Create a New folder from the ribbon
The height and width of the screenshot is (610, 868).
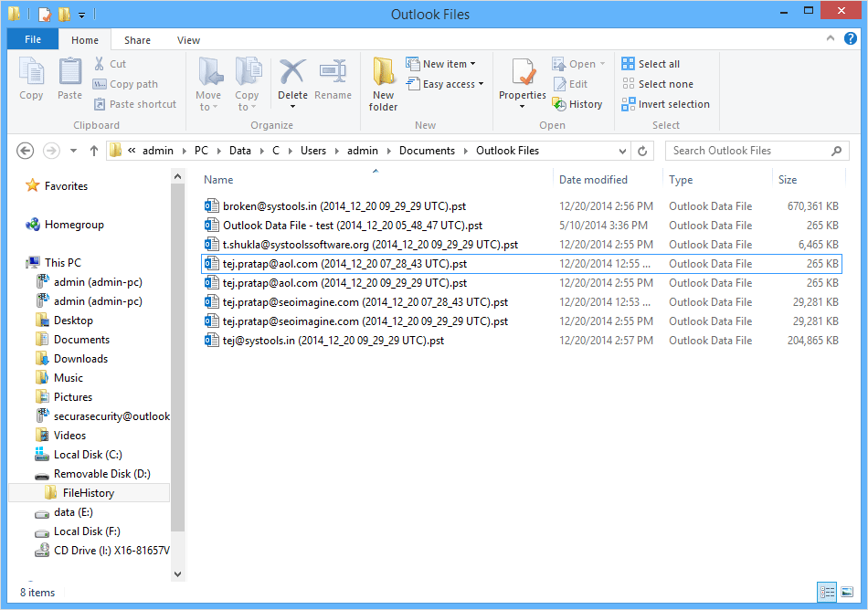[383, 83]
